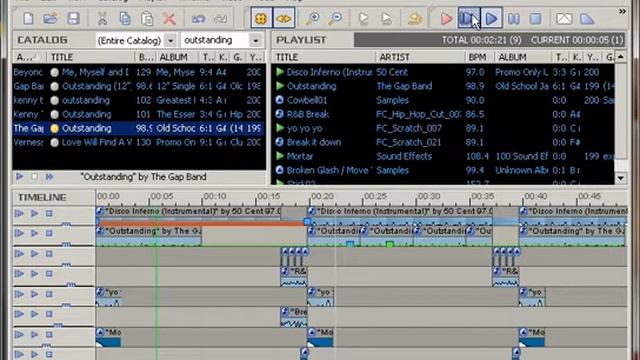Redo action using toolbar redo icon
Viewport: 640px width, 360px height.
tap(220, 18)
